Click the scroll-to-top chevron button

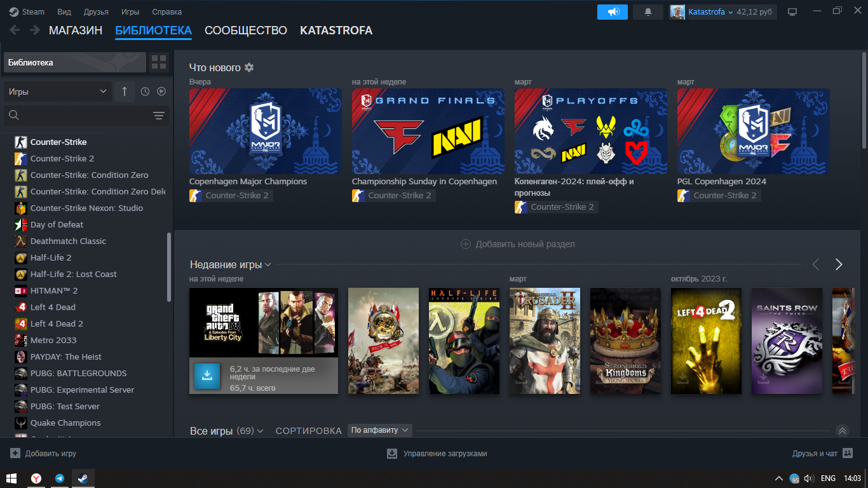click(x=843, y=431)
